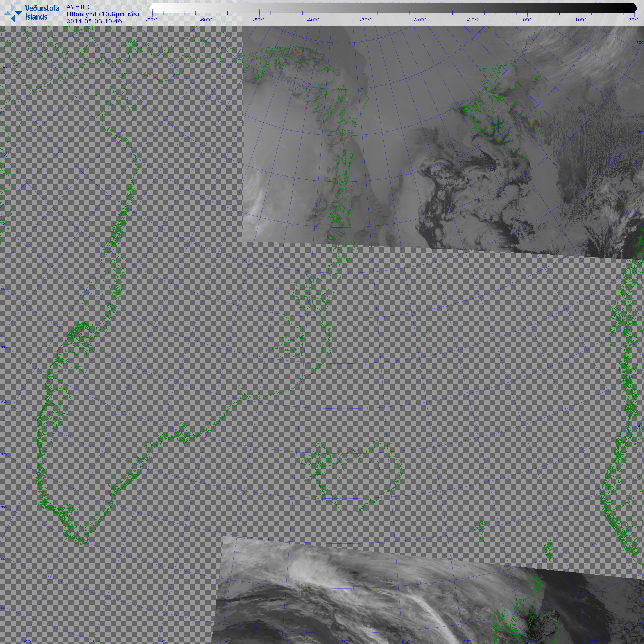Click the -10°C label on temperature scale

473,20
